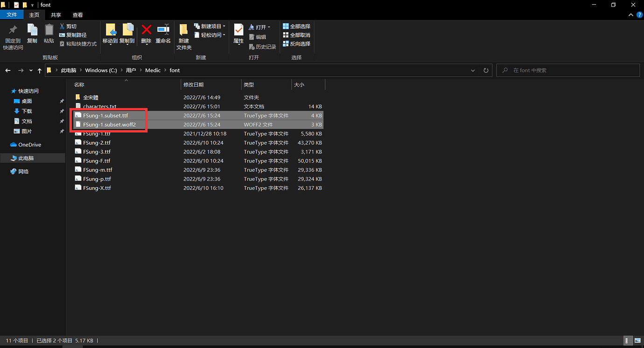The height and width of the screenshot is (348, 644).
Task: Click the New folder (新建文件夹) icon
Action: click(184, 36)
